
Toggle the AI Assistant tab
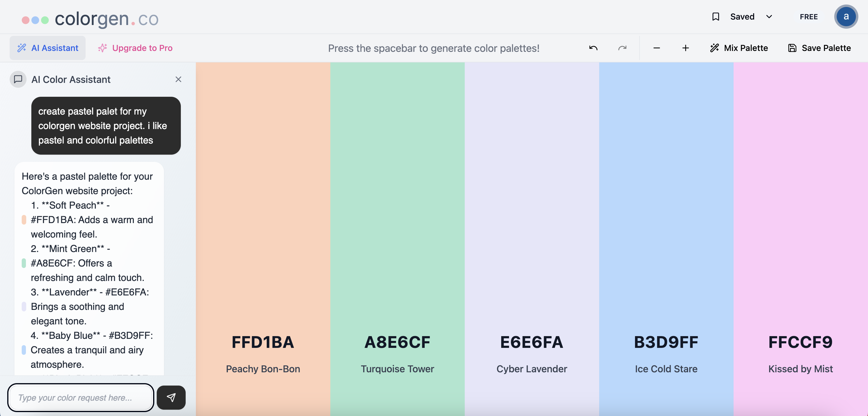(48, 48)
